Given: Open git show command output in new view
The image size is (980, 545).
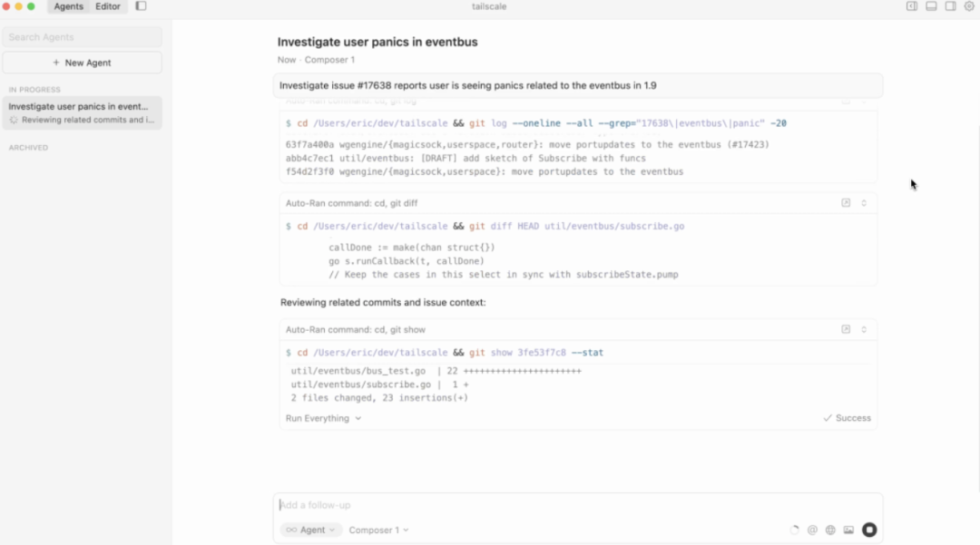Looking at the screenshot, I should (846, 329).
